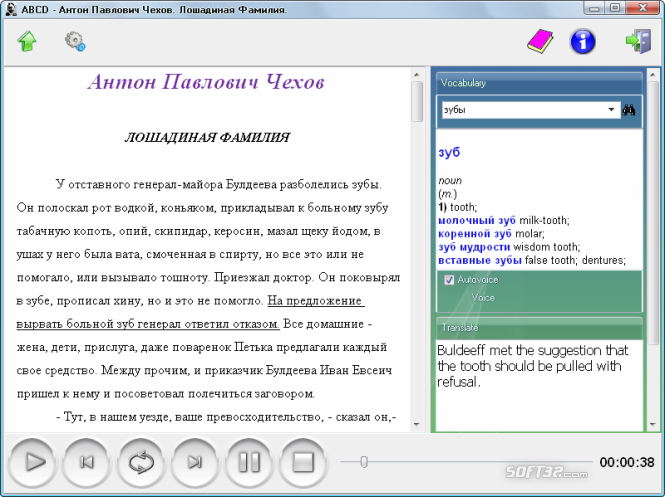The image size is (665, 497).
Task: Expand the vocabulary word dropdown
Action: tap(611, 109)
